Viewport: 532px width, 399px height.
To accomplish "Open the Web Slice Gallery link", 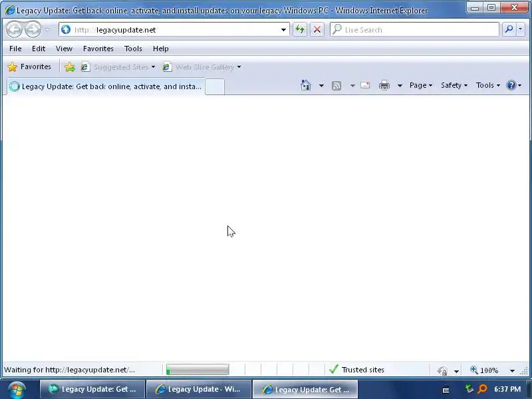I will tap(202, 67).
